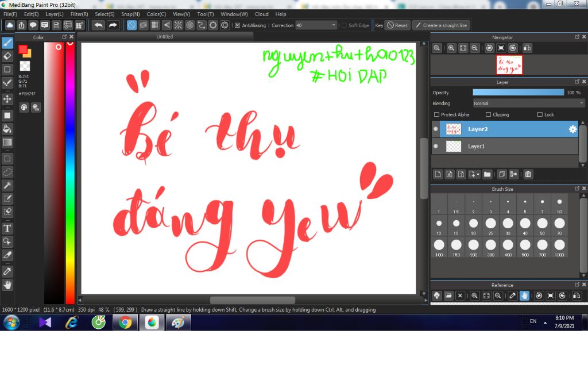The width and height of the screenshot is (588, 380).
Task: Open the Filter menu
Action: tap(79, 14)
